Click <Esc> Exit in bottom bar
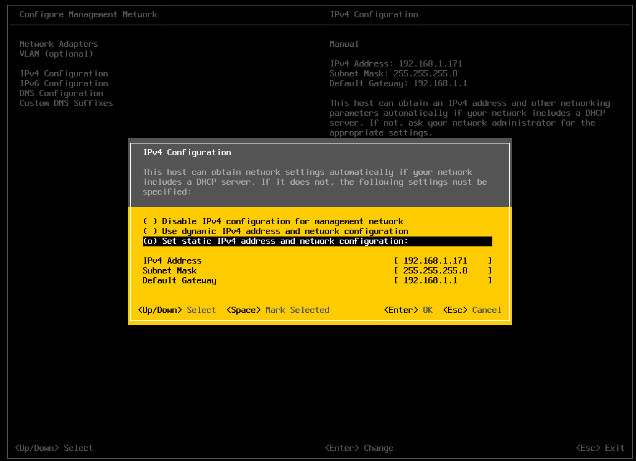This screenshot has width=636, height=461. point(600,448)
